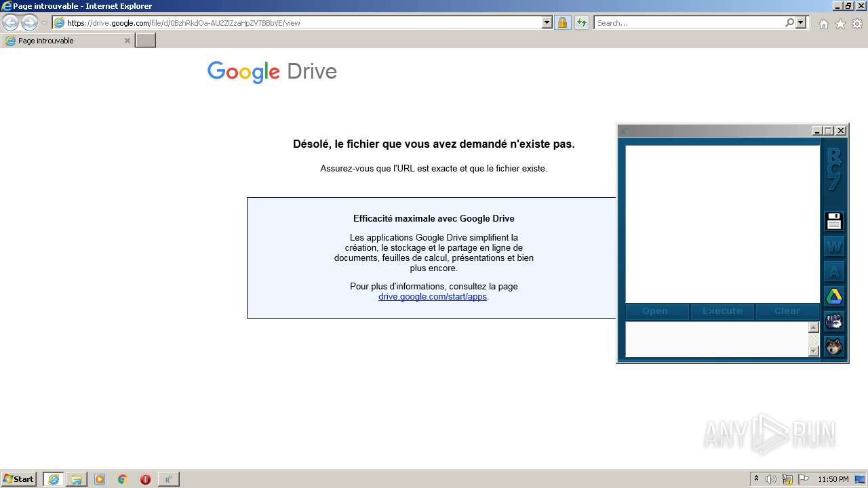
Task: Click the "Désolé, le fichier" error heading
Action: point(434,144)
